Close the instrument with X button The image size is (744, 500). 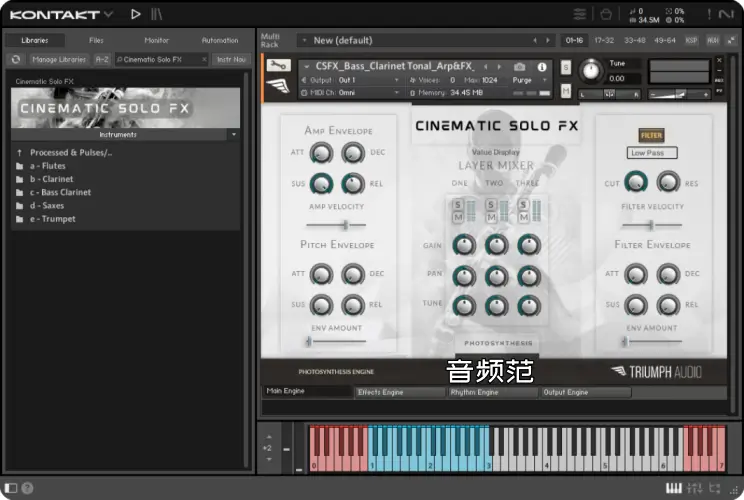719,60
